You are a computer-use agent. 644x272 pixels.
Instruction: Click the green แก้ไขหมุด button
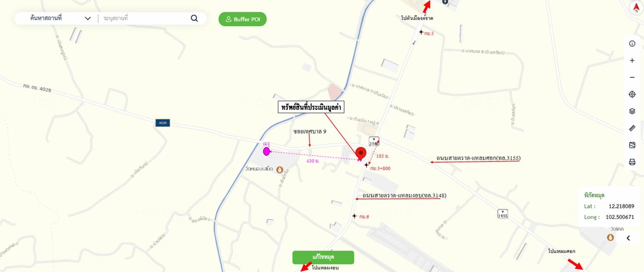(323, 257)
